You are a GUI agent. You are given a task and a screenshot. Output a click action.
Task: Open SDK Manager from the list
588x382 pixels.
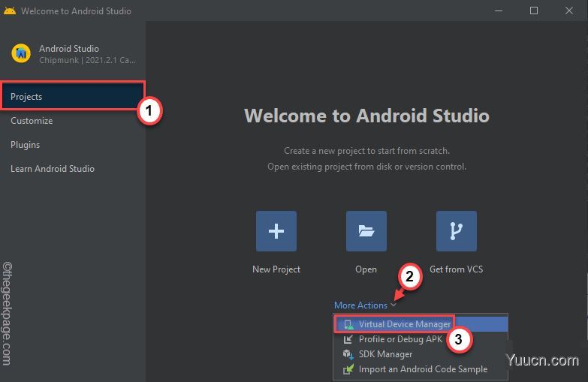point(421,354)
